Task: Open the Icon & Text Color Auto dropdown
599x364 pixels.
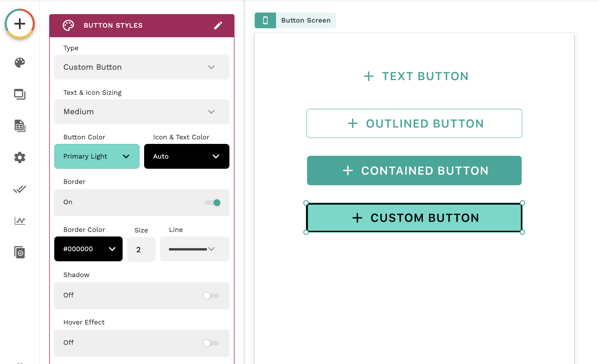Action: 186,156
